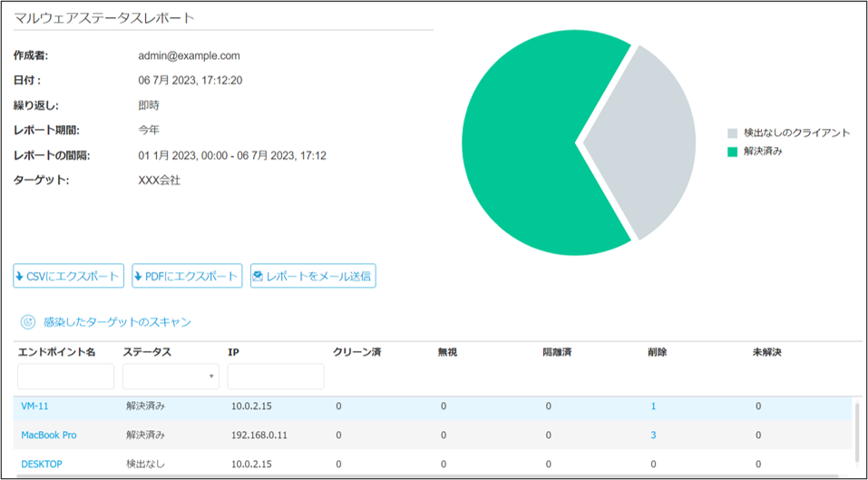Click the IP filter input field

(276, 377)
